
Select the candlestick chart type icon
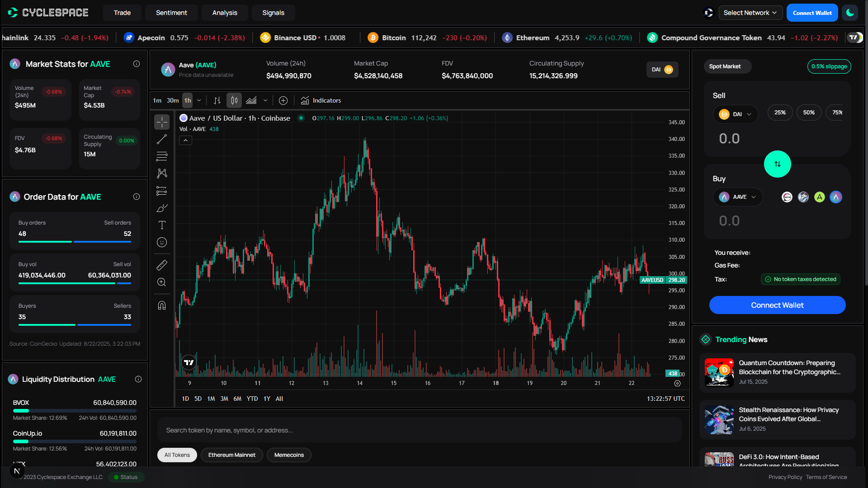(x=234, y=100)
